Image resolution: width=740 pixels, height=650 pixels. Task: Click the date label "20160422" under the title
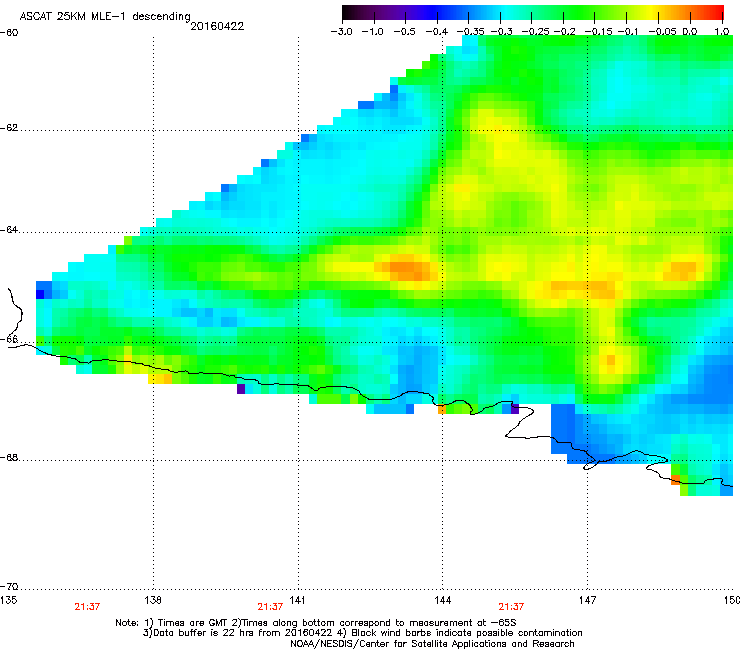click(217, 26)
